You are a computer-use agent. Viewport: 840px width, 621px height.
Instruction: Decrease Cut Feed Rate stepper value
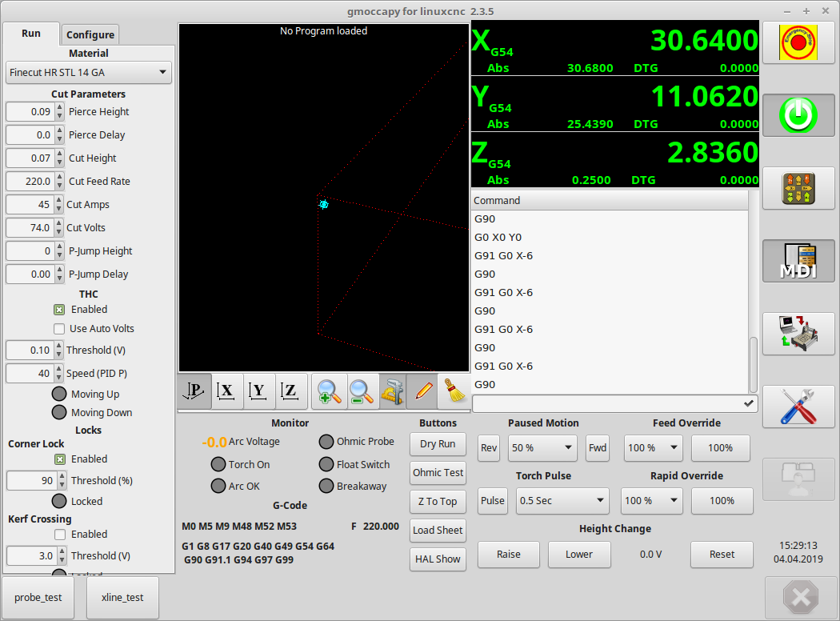pos(59,186)
